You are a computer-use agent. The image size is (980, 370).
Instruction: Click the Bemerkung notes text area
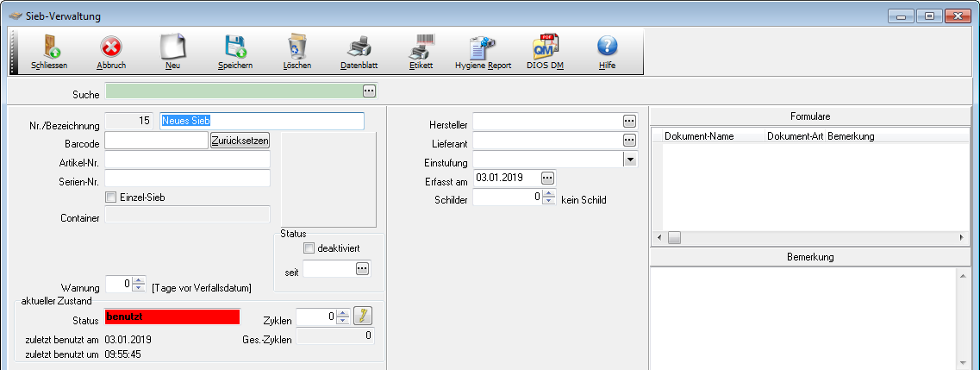pyautogui.click(x=803, y=319)
